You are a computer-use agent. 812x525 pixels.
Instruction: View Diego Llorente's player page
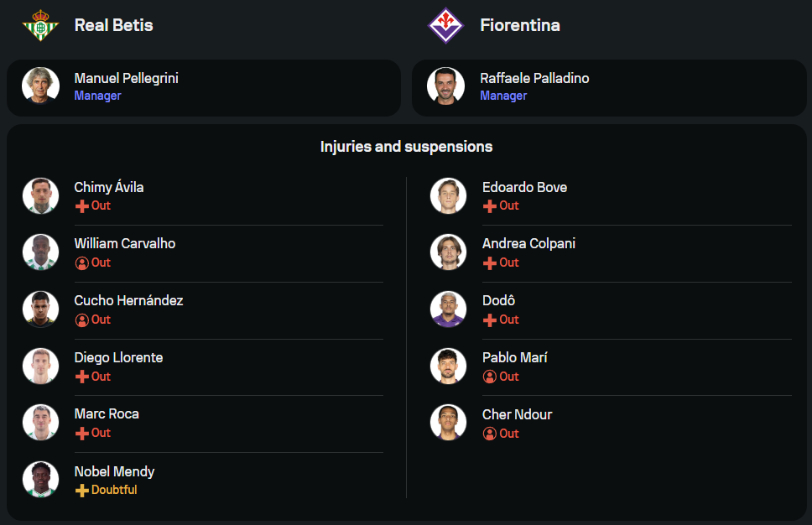click(x=118, y=357)
